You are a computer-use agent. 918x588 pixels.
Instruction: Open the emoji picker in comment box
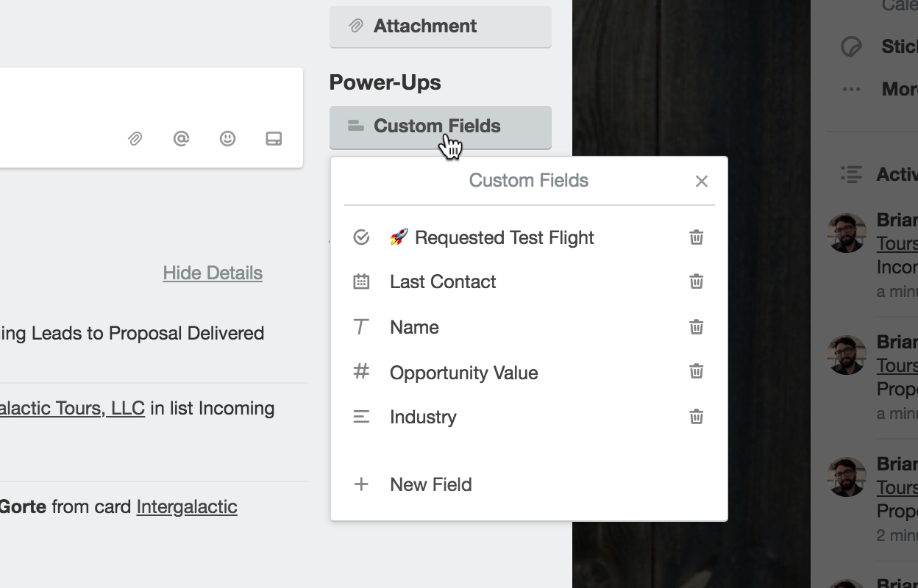pyautogui.click(x=227, y=138)
